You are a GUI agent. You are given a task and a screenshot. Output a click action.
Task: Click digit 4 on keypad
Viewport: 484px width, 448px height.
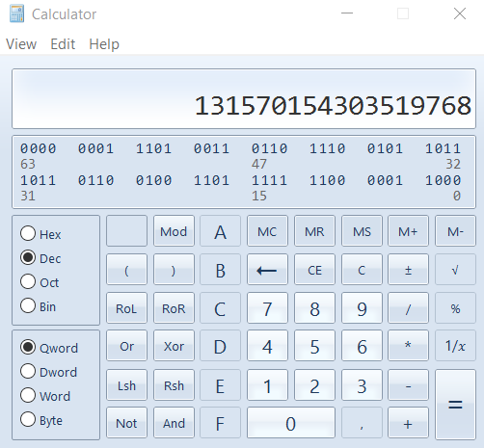(267, 346)
